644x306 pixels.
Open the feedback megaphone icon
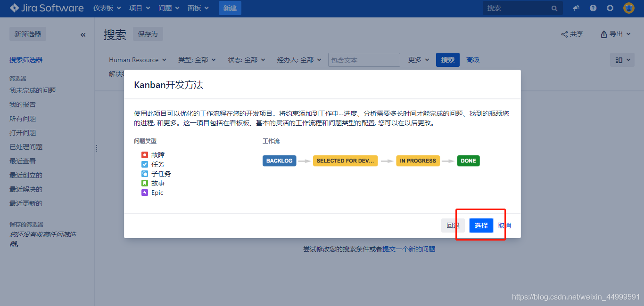coord(576,8)
